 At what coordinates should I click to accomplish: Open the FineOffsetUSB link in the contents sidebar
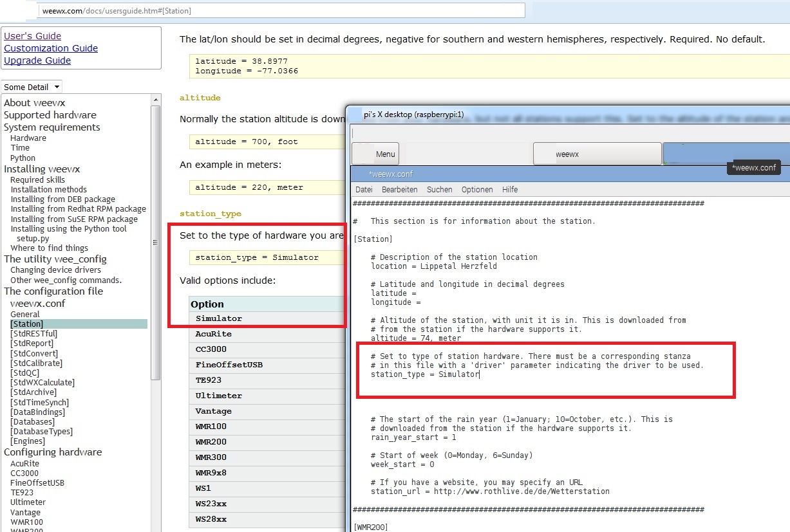pyautogui.click(x=37, y=482)
